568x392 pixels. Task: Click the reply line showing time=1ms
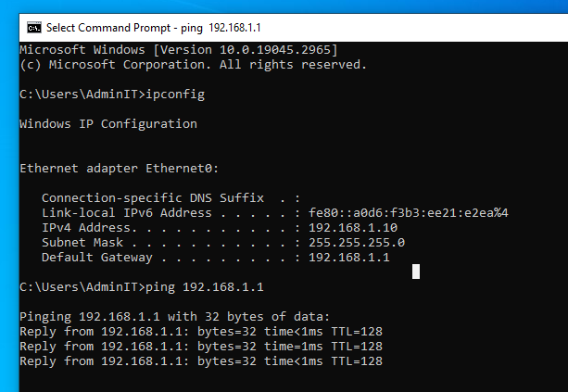coord(201,347)
